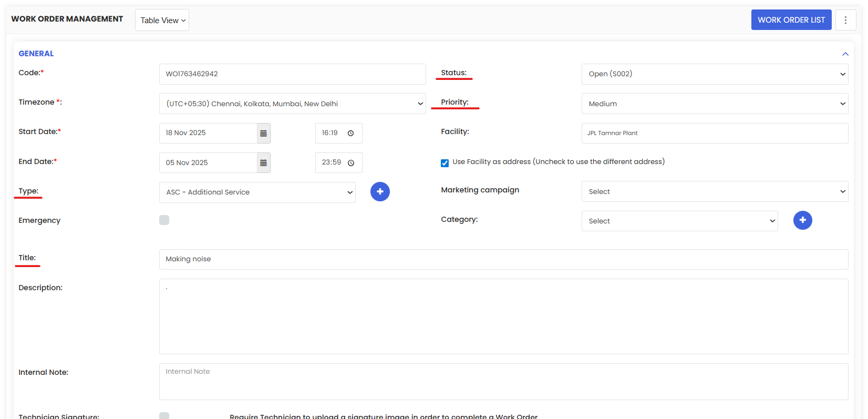
Task: Toggle the Emergency checkbox
Action: (164, 220)
